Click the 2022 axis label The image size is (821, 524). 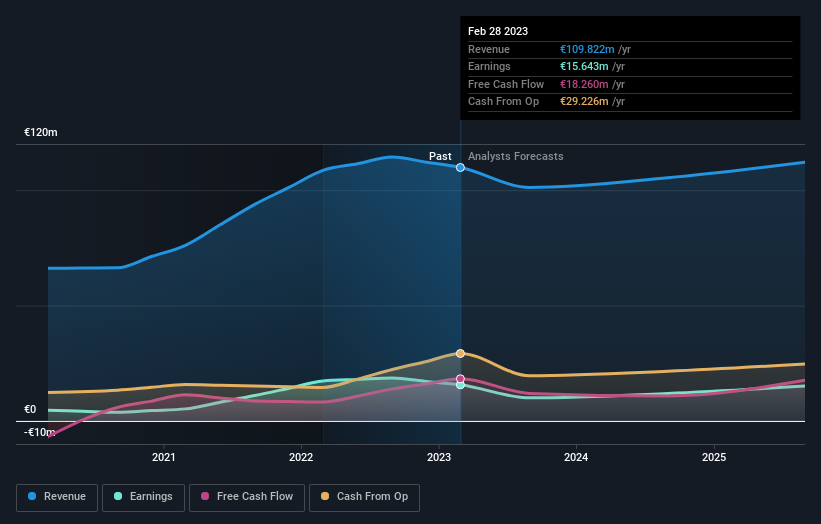[301, 458]
